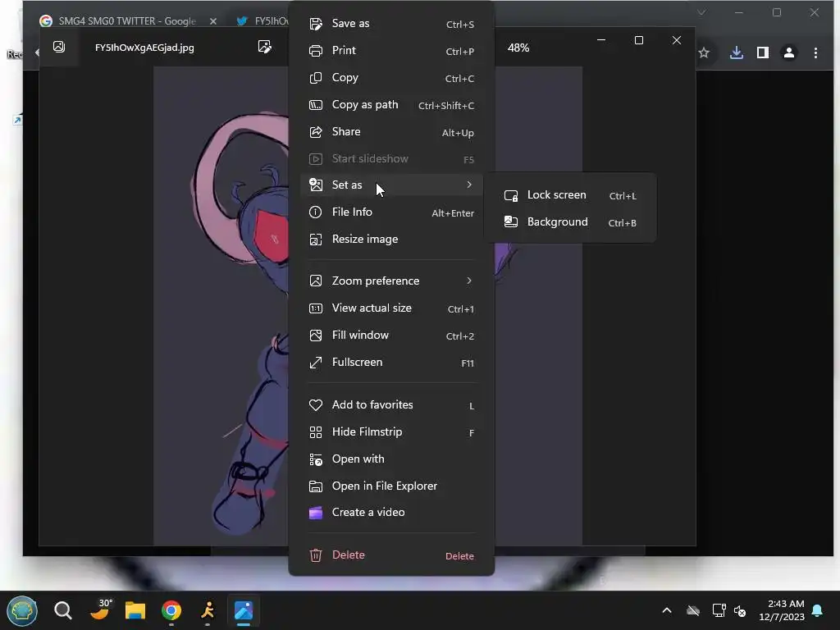Maximize the Photos window
Viewport: 840px width, 630px height.
638,40
